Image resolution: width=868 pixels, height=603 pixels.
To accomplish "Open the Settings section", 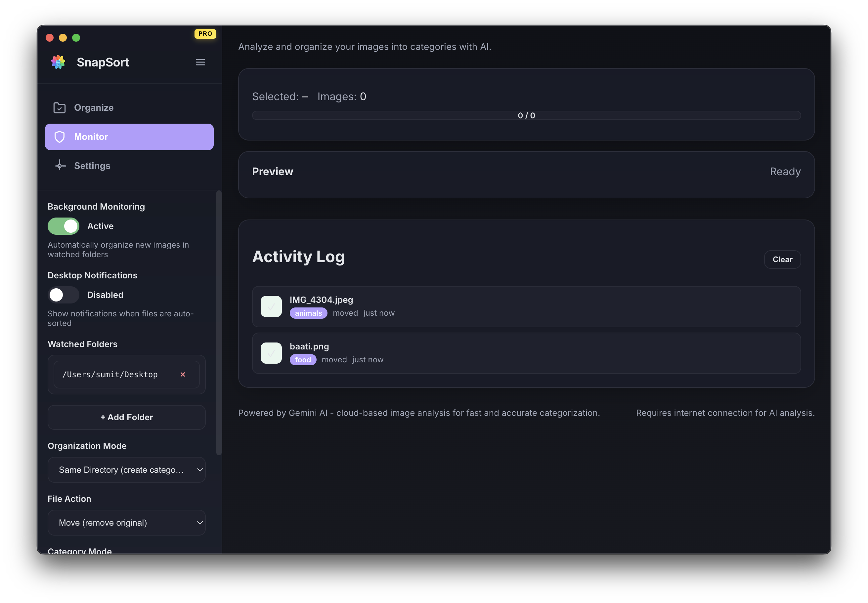I will coord(92,166).
